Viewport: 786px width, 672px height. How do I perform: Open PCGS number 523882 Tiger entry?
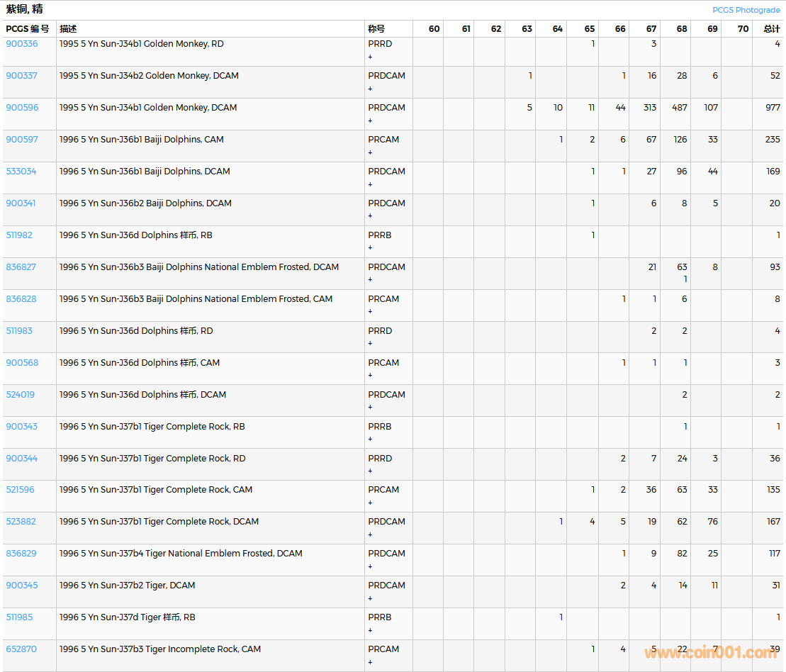(21, 522)
